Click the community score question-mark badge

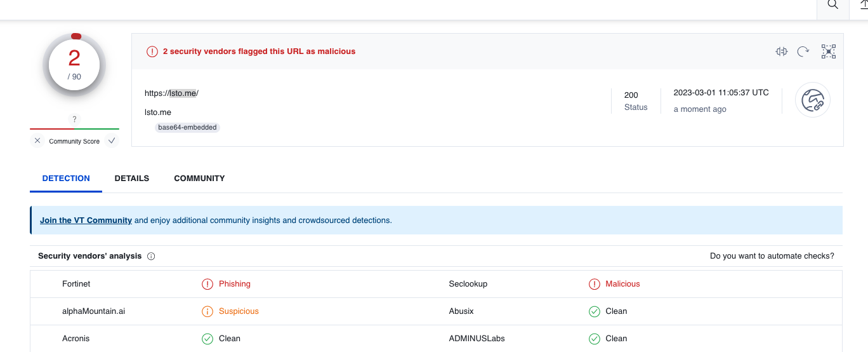tap(74, 119)
